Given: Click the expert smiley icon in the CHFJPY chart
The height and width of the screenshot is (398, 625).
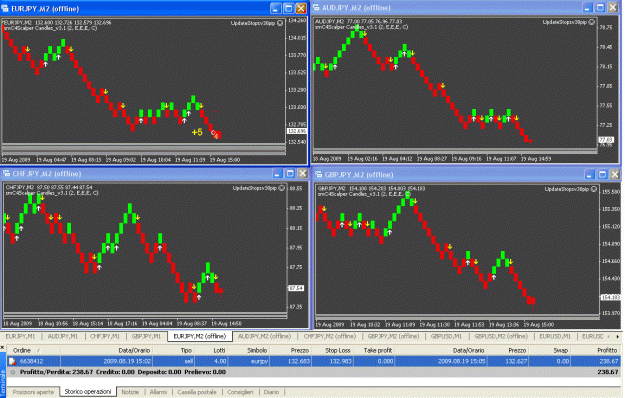Looking at the screenshot, I should [x=282, y=188].
